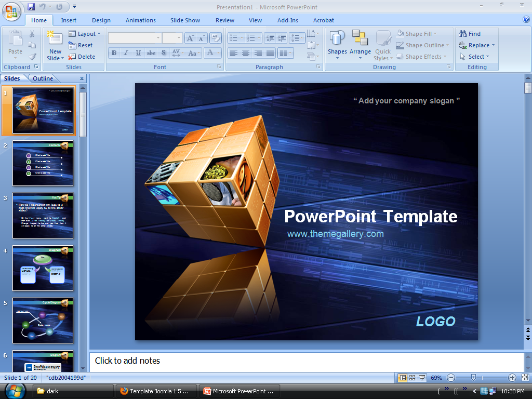Click the zoom slider handle
Image resolution: width=532 pixels, height=399 pixels.
pos(473,378)
